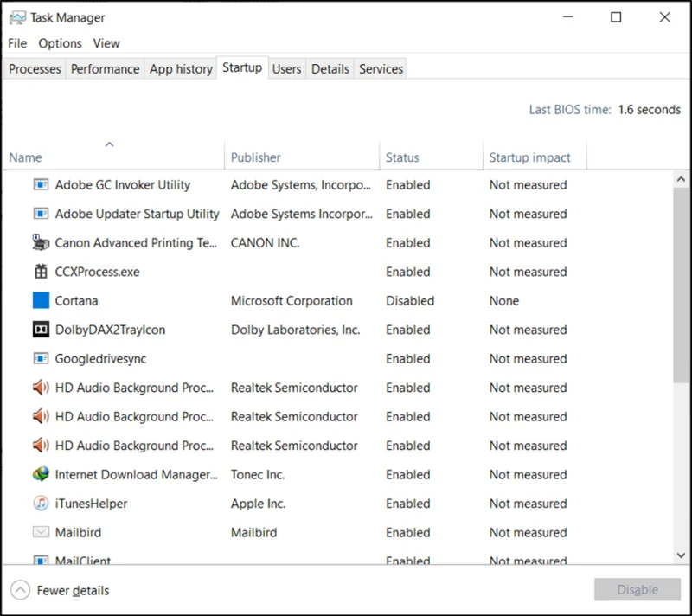The height and width of the screenshot is (616, 692).
Task: Select the Adobe Updater Startup Utility icon
Action: [x=41, y=214]
